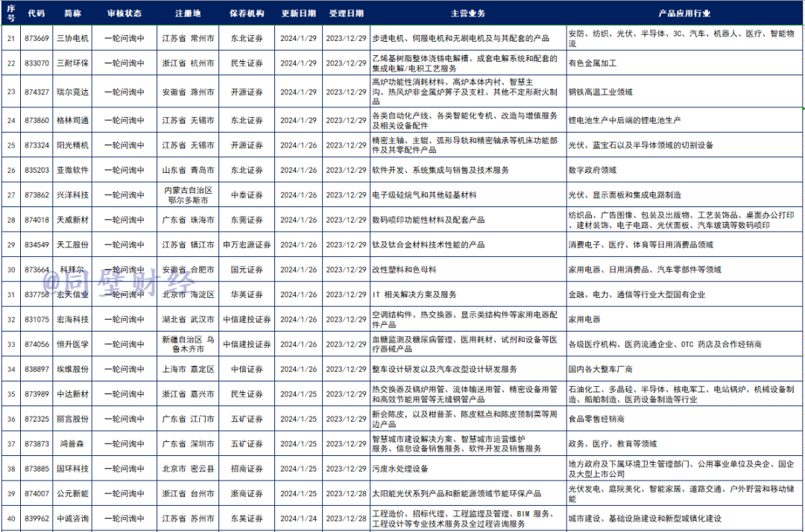
Task: Select company name 三耐环保
Action: 72,63
